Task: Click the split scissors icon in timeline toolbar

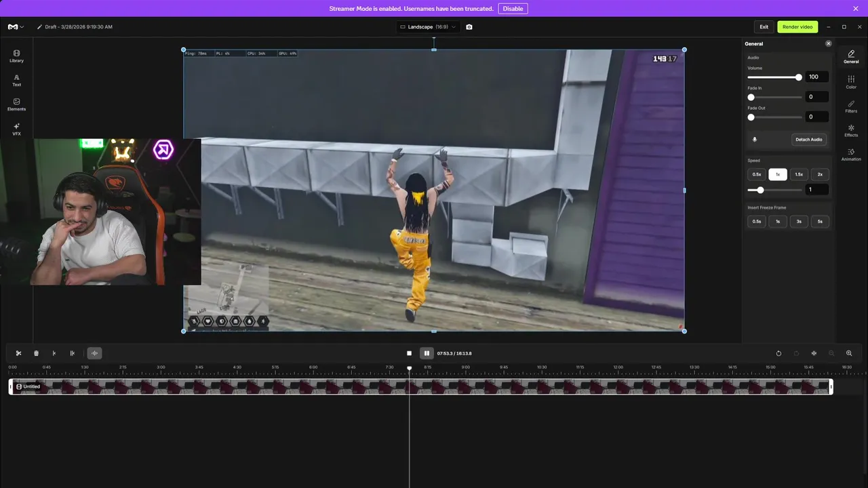Action: [x=18, y=353]
